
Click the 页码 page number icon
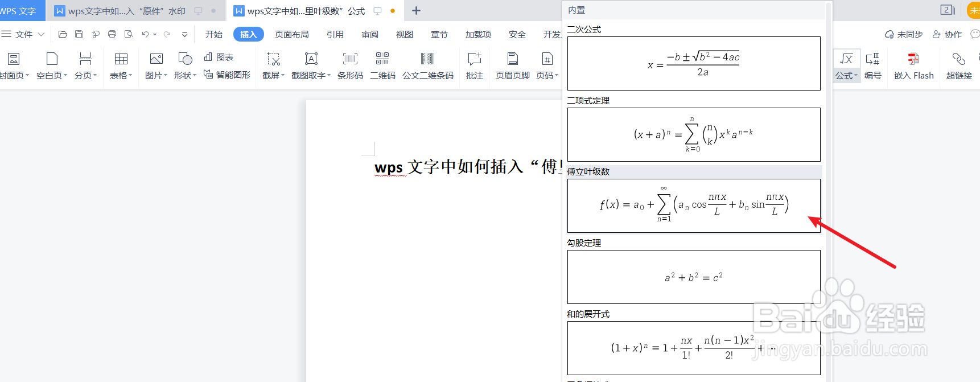(x=547, y=59)
